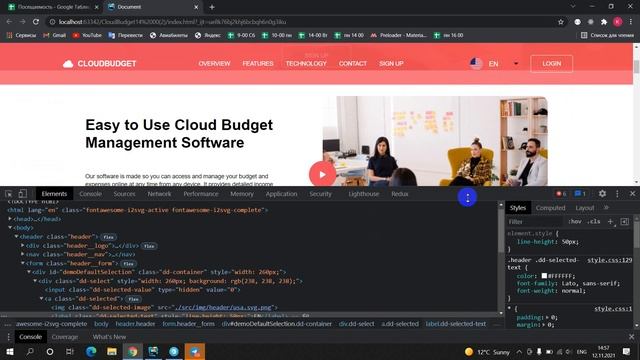
Task: Open the EN language dropdown
Action: [494, 64]
